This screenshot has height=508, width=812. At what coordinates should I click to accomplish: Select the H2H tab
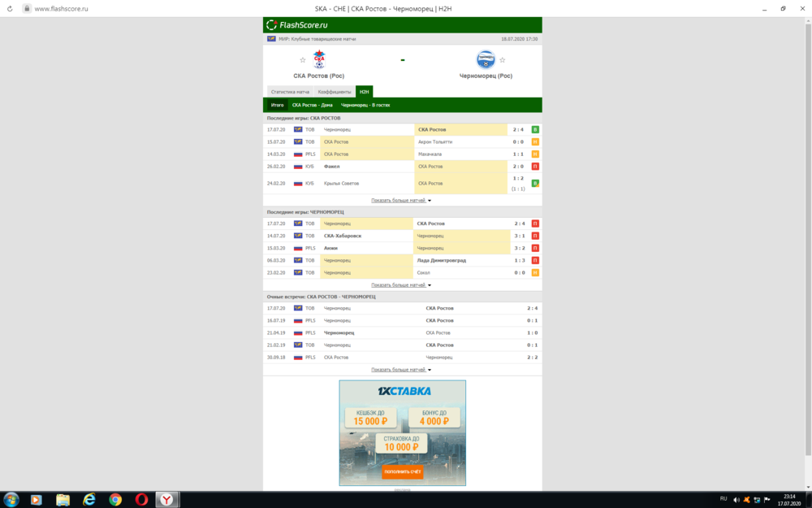tap(364, 92)
